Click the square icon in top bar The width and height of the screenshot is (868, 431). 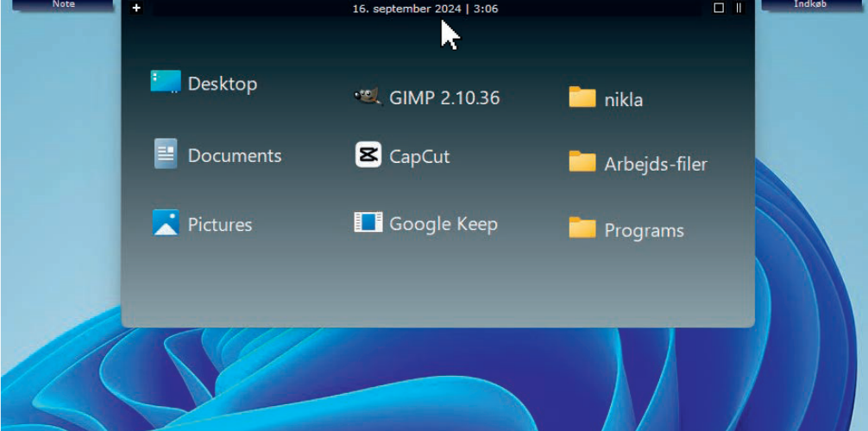[719, 8]
